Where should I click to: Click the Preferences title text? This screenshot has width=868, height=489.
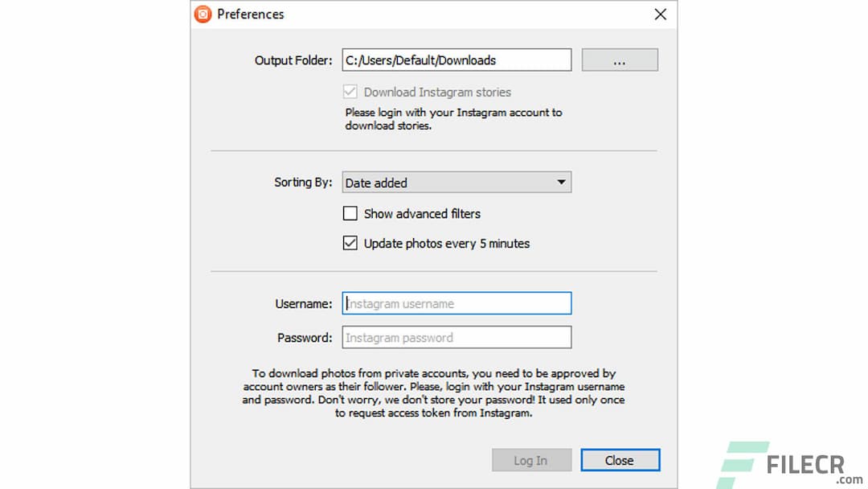pyautogui.click(x=252, y=14)
